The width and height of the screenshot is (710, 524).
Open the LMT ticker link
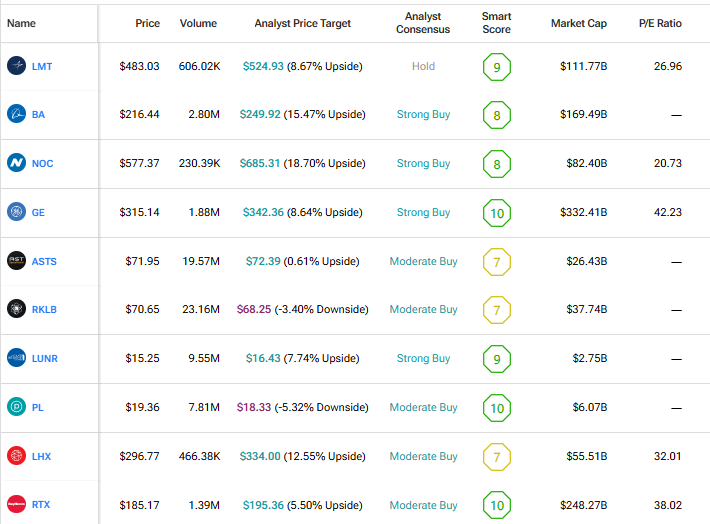(x=42, y=66)
